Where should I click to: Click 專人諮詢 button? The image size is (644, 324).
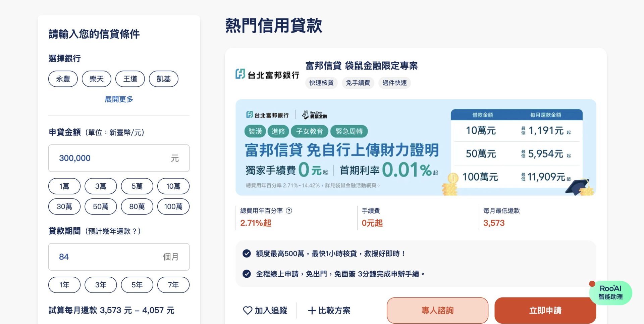point(437,310)
